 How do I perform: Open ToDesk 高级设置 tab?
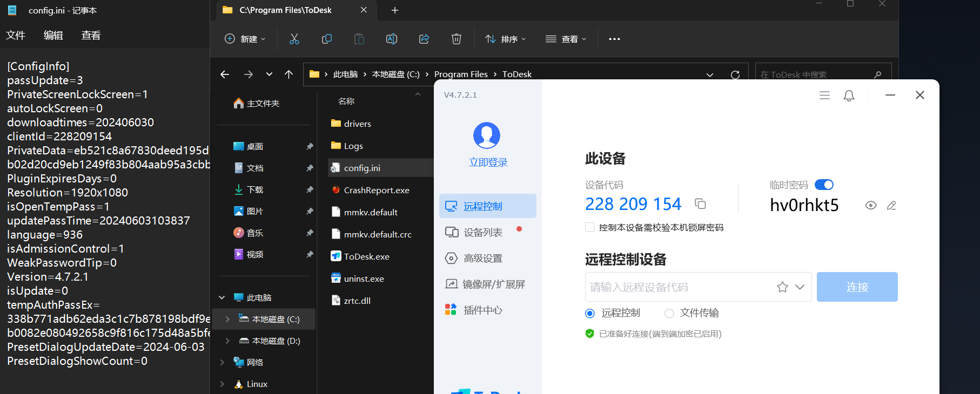coord(488,258)
